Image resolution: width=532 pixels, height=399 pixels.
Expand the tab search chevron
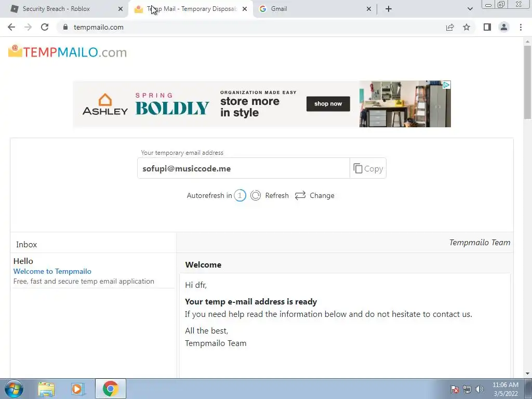pos(470,9)
